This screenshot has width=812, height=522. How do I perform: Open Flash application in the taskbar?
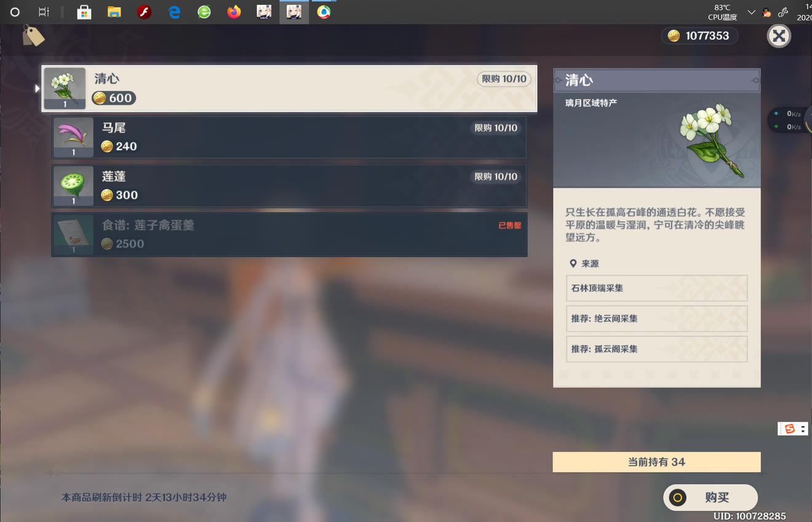point(144,12)
